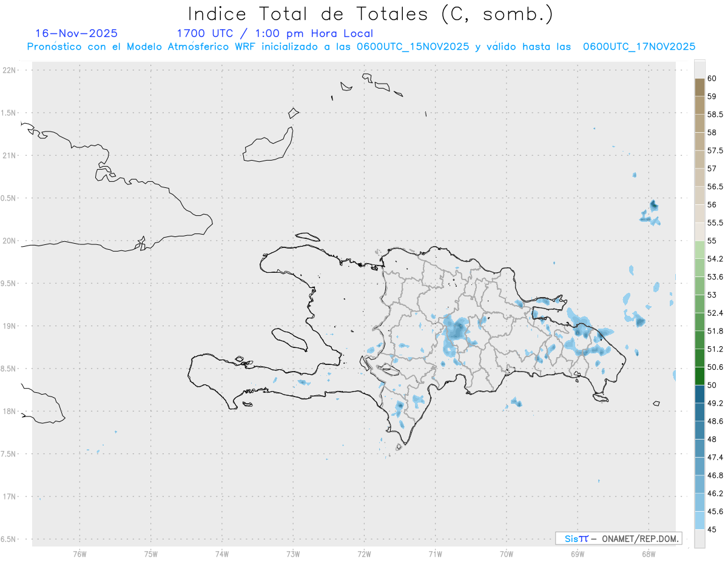The width and height of the screenshot is (728, 562).
Task: Click the '69W' longitude label
Action: [x=578, y=554]
